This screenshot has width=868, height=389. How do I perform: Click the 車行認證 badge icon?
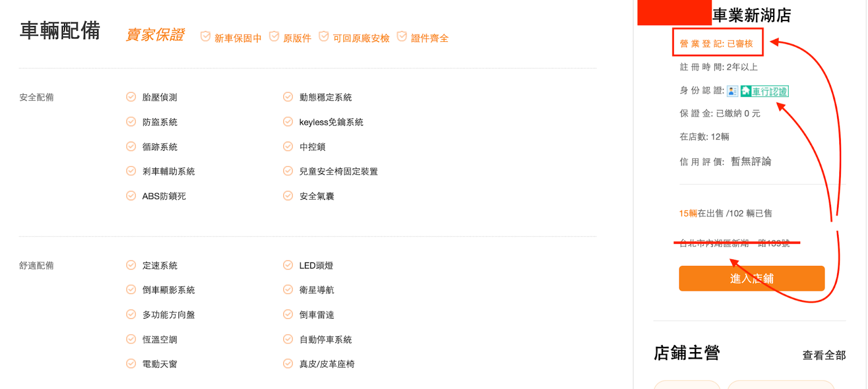[x=764, y=91]
